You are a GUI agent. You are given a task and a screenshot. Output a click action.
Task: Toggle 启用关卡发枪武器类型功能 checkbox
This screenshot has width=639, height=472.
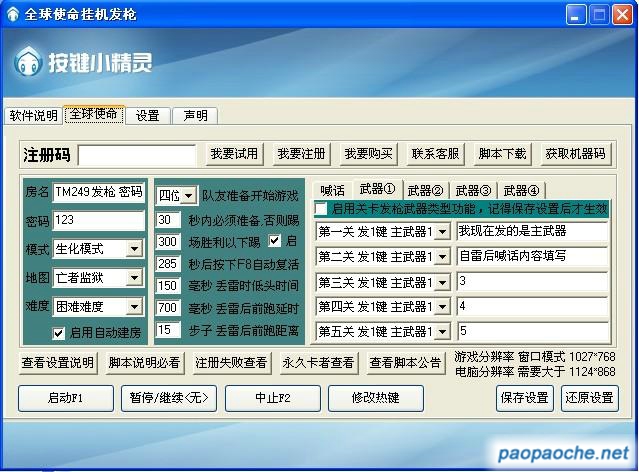pos(321,209)
